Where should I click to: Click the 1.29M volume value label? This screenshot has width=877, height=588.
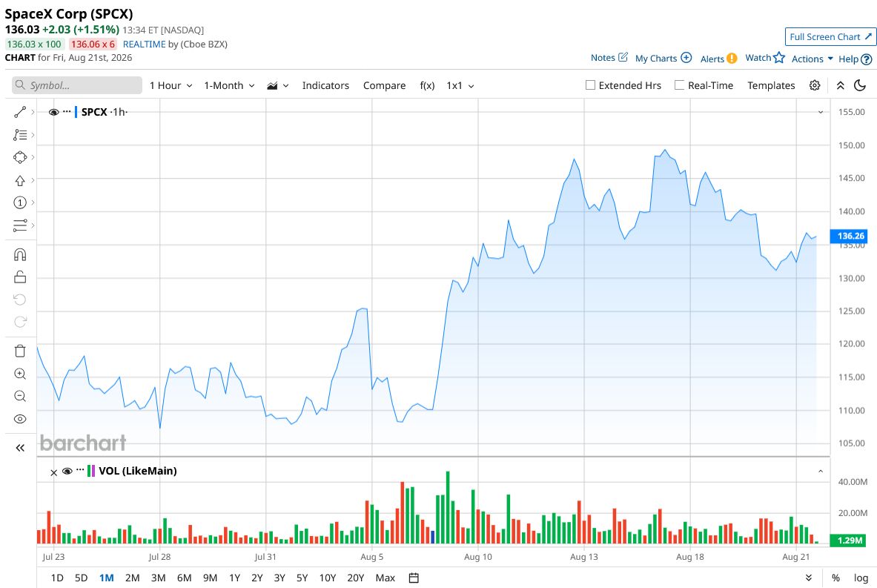849,541
